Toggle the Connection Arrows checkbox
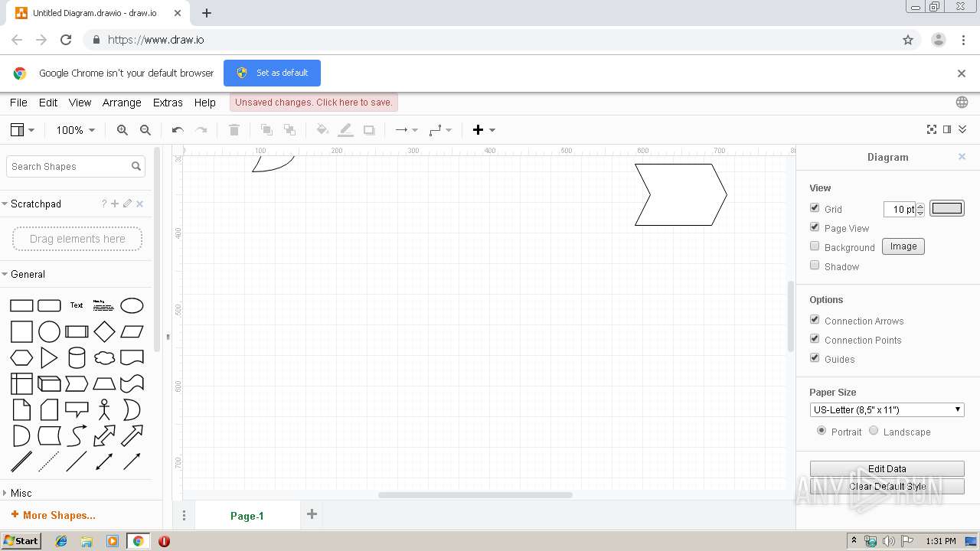Screen dimensions: 980x551 click(x=815, y=319)
